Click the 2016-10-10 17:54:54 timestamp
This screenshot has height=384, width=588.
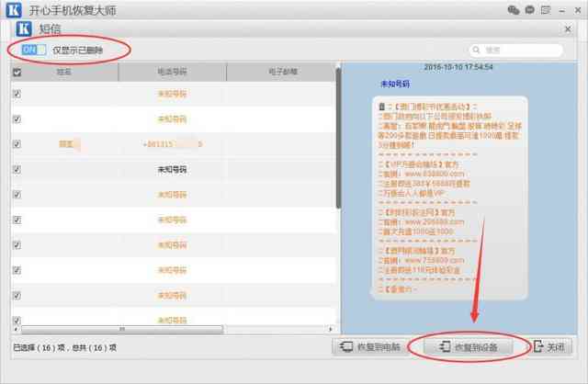coord(458,67)
